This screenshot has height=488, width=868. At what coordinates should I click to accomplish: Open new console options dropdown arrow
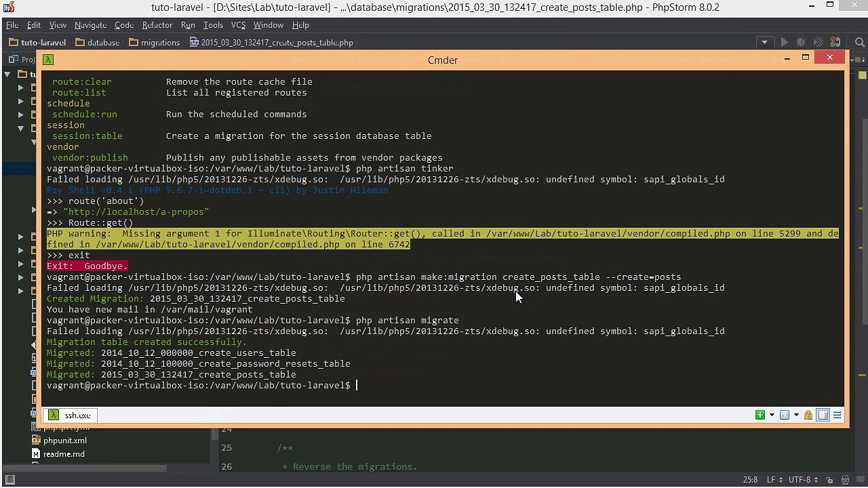(x=772, y=415)
